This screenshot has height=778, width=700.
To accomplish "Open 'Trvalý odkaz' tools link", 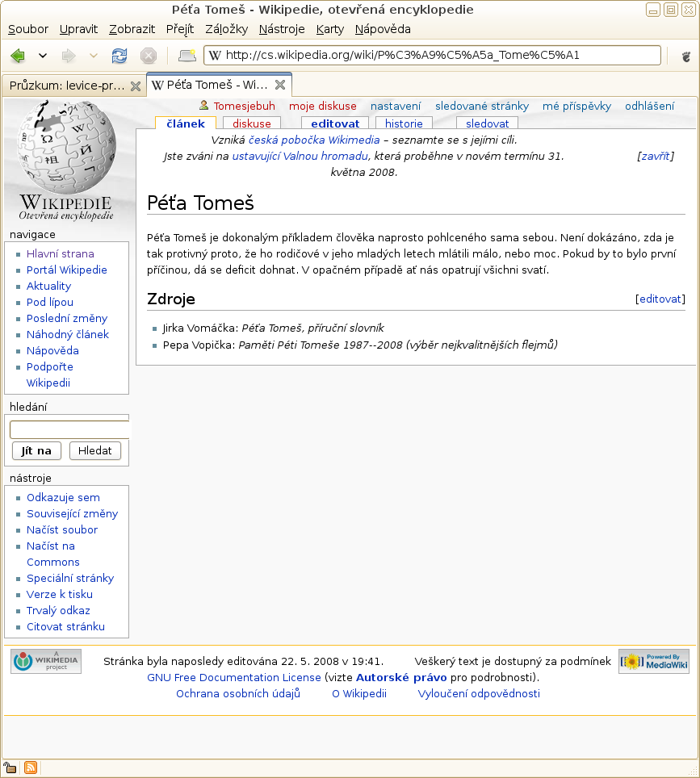I will tap(58, 610).
